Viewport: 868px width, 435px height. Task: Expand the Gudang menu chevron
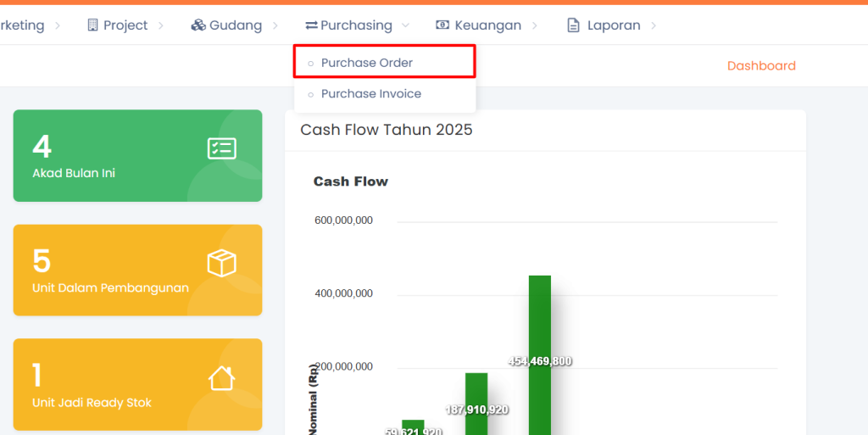275,26
